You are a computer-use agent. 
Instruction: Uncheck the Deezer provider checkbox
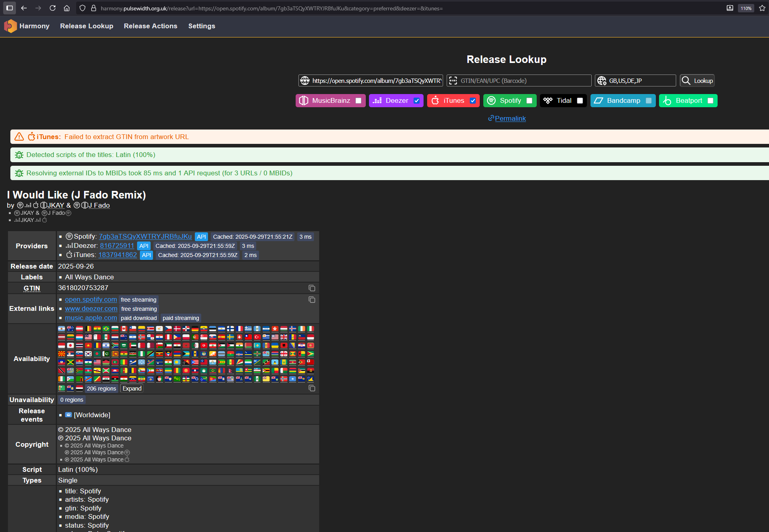(x=416, y=101)
